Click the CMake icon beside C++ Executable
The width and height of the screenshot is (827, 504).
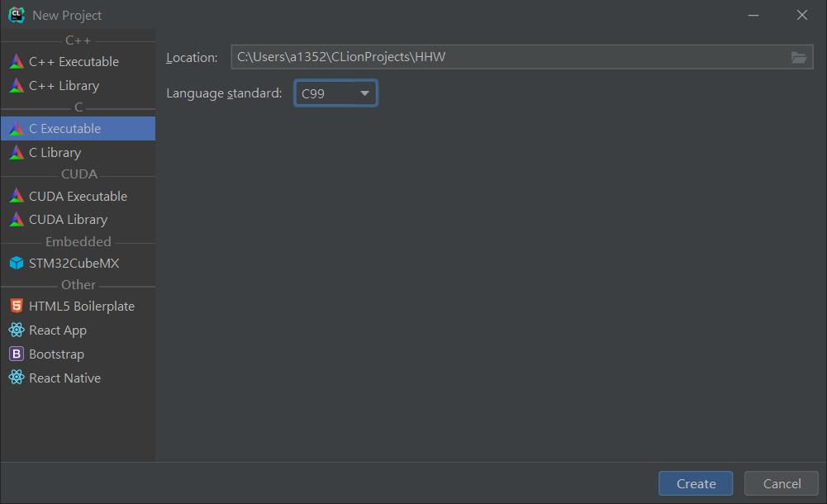[x=17, y=61]
